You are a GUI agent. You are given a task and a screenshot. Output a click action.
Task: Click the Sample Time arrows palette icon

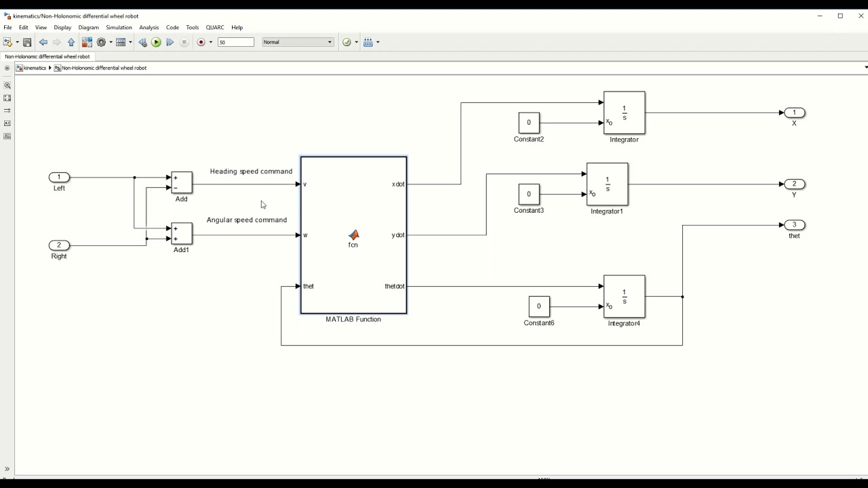(7, 110)
